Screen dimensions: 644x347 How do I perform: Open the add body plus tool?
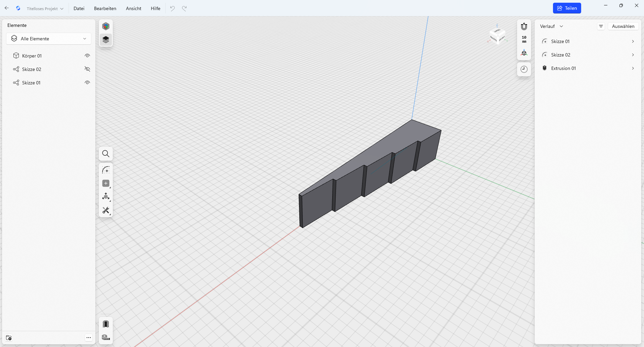(x=106, y=183)
